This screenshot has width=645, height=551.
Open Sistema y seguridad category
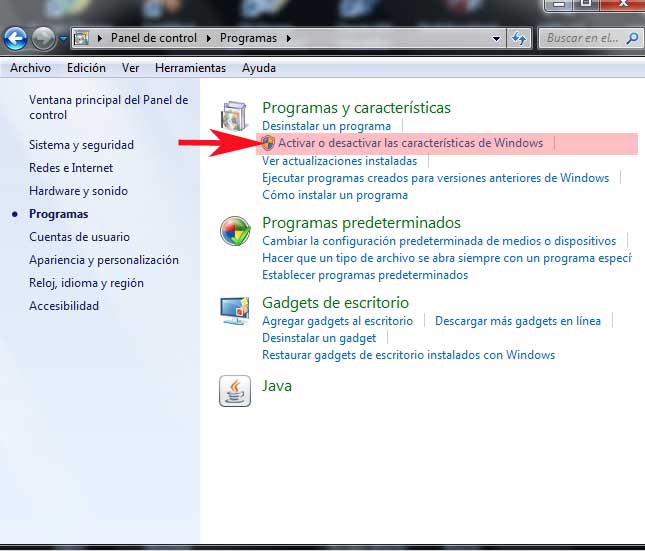pos(81,145)
